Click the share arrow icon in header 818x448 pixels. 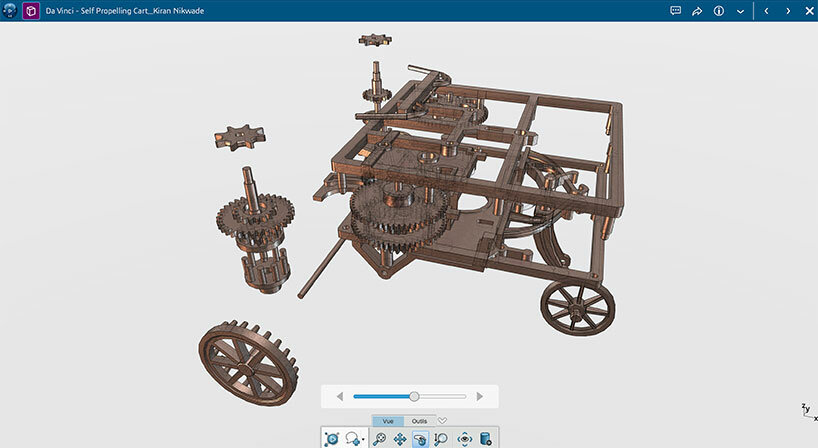click(x=697, y=11)
